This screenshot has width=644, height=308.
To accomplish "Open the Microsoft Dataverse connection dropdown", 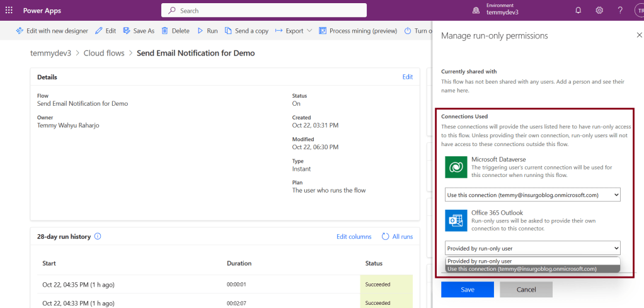I will pyautogui.click(x=532, y=195).
